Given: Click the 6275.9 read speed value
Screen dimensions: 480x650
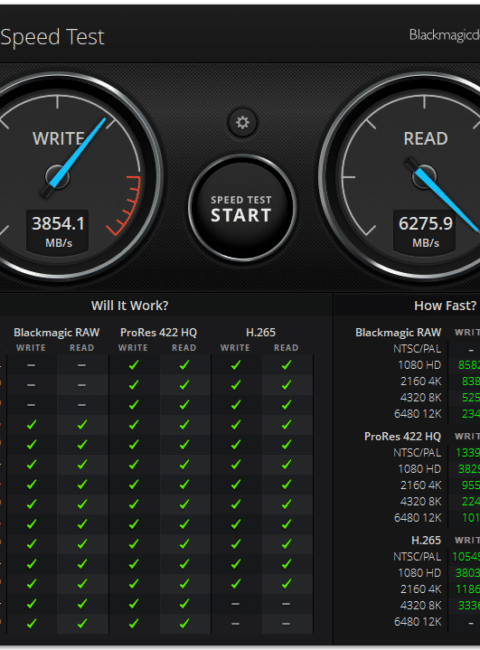Looking at the screenshot, I should [x=425, y=224].
